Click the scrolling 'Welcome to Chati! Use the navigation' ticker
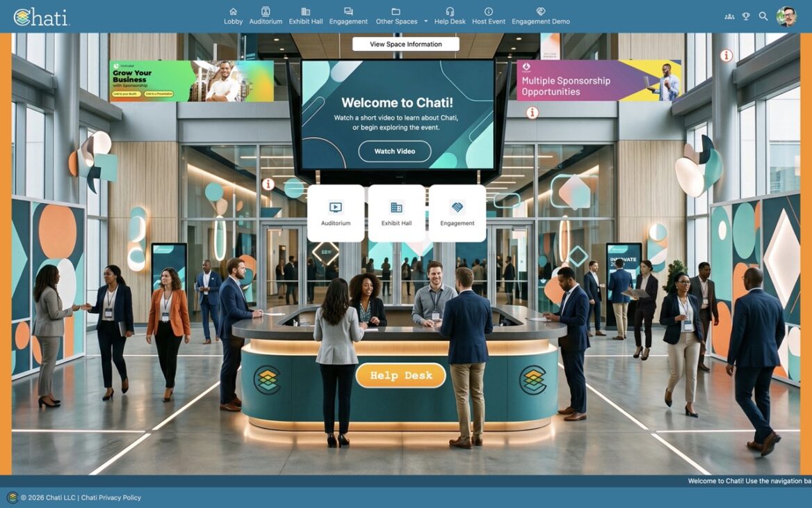Viewport: 812px width, 508px height. [749, 481]
